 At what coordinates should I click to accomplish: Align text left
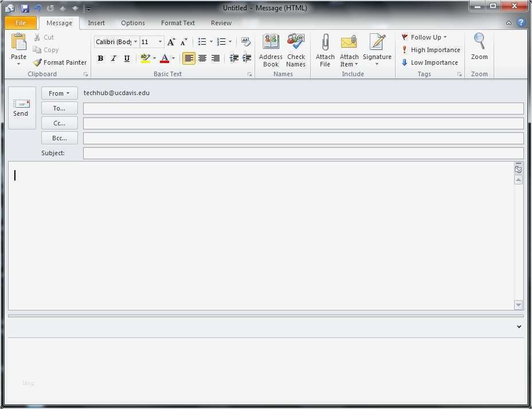click(x=189, y=58)
